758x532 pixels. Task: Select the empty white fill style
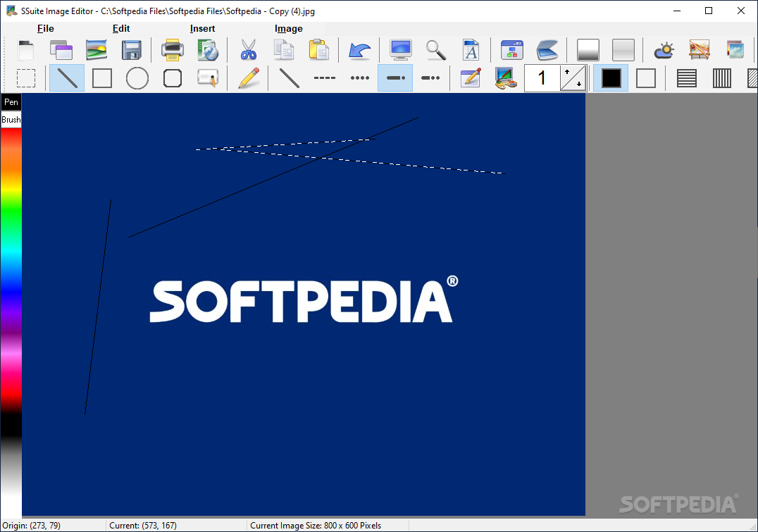point(646,78)
